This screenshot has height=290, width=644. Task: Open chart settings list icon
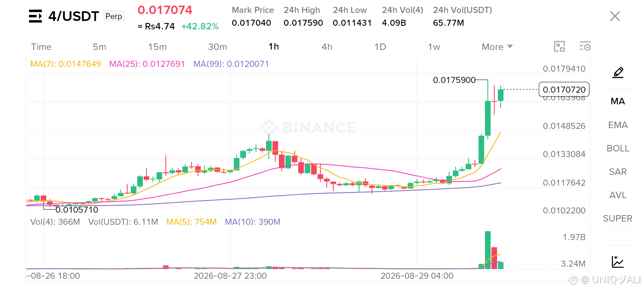(585, 47)
